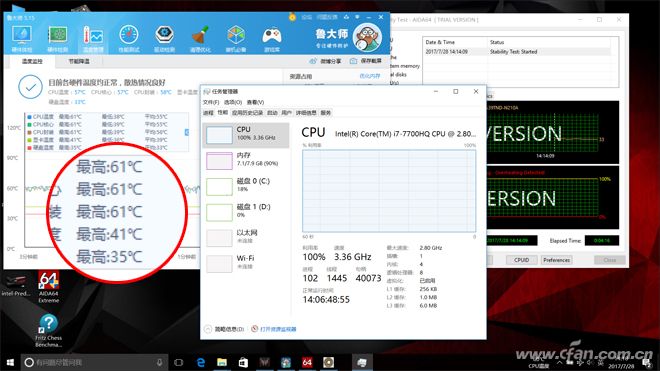Select the 内存 memory graph in sidebar
The image size is (660, 371).
[246, 160]
